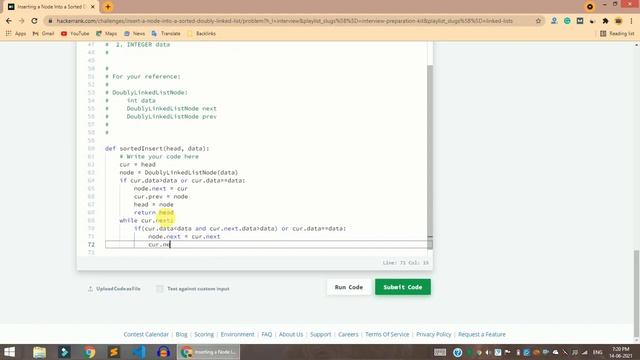Open the Extensions puzzle icon
Viewport: 640px width, 360px height.
(x=605, y=21)
